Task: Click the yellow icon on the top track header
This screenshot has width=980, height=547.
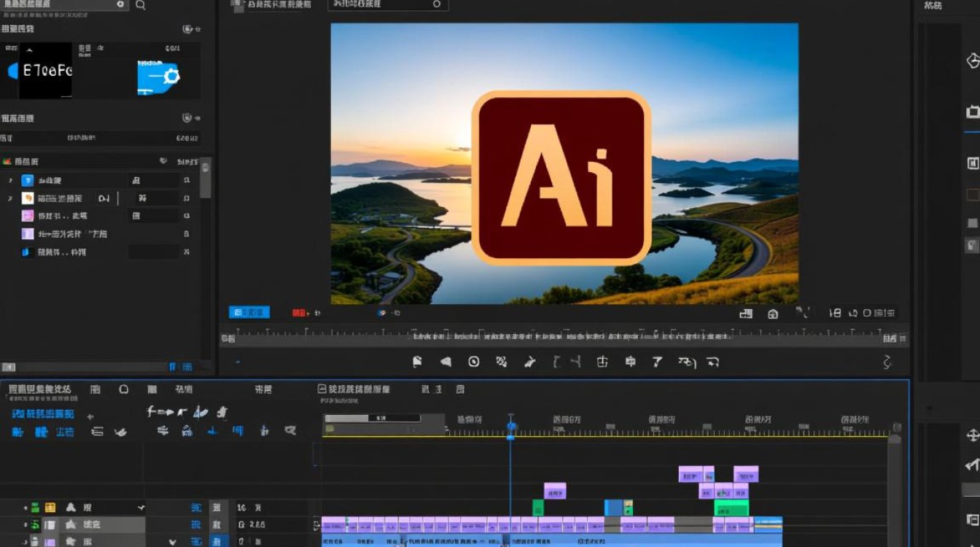Action: coord(50,508)
